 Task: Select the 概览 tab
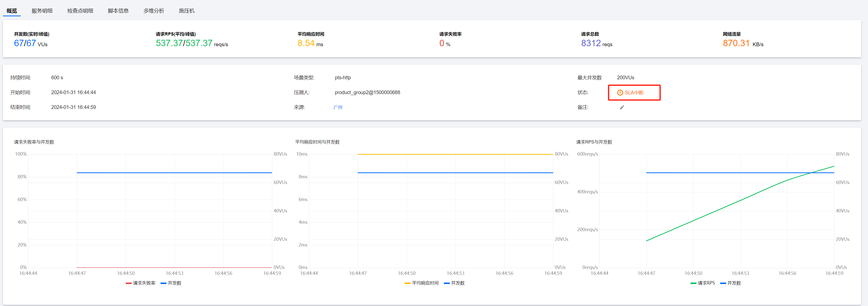12,11
